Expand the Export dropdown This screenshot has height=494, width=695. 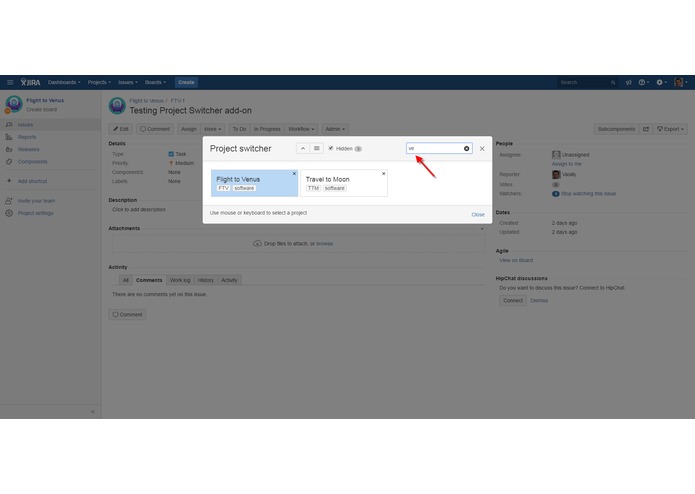(670, 129)
